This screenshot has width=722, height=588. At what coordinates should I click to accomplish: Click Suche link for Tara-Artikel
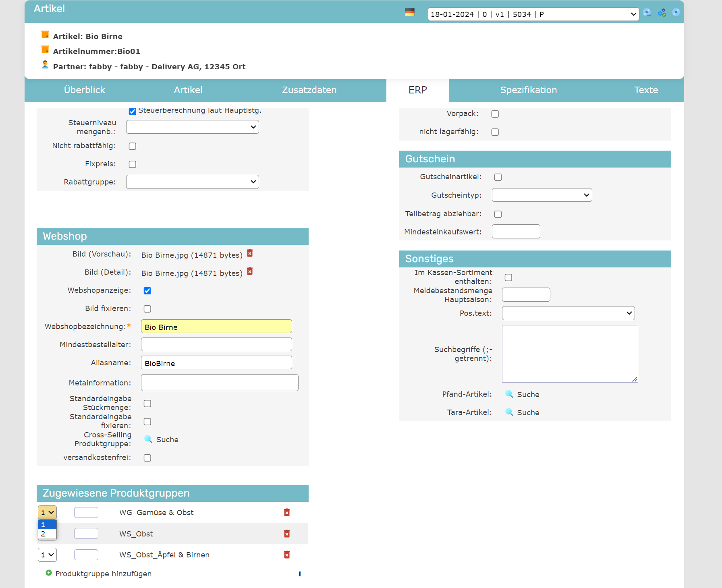(528, 412)
